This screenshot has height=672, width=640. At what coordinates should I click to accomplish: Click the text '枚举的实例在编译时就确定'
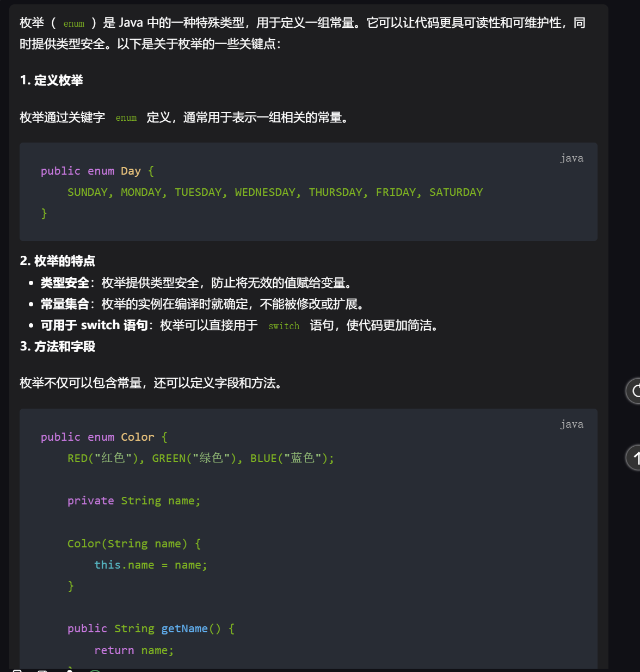pos(175,304)
